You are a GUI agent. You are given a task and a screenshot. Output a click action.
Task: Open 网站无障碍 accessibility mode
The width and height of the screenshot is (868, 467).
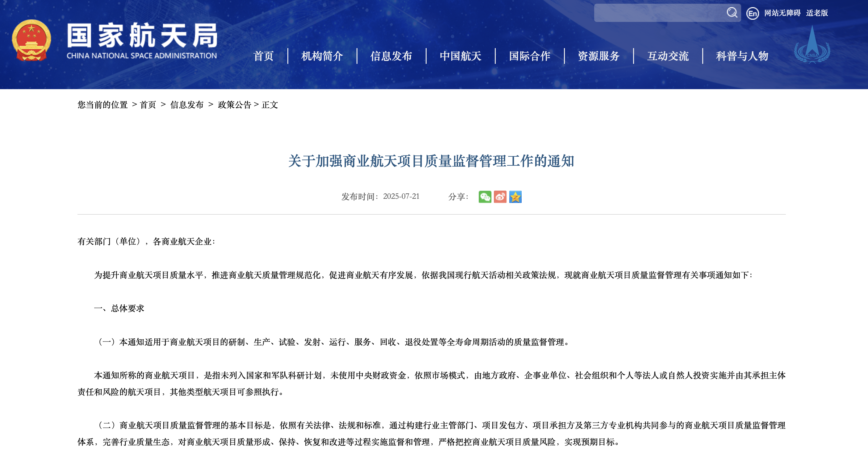tap(782, 13)
